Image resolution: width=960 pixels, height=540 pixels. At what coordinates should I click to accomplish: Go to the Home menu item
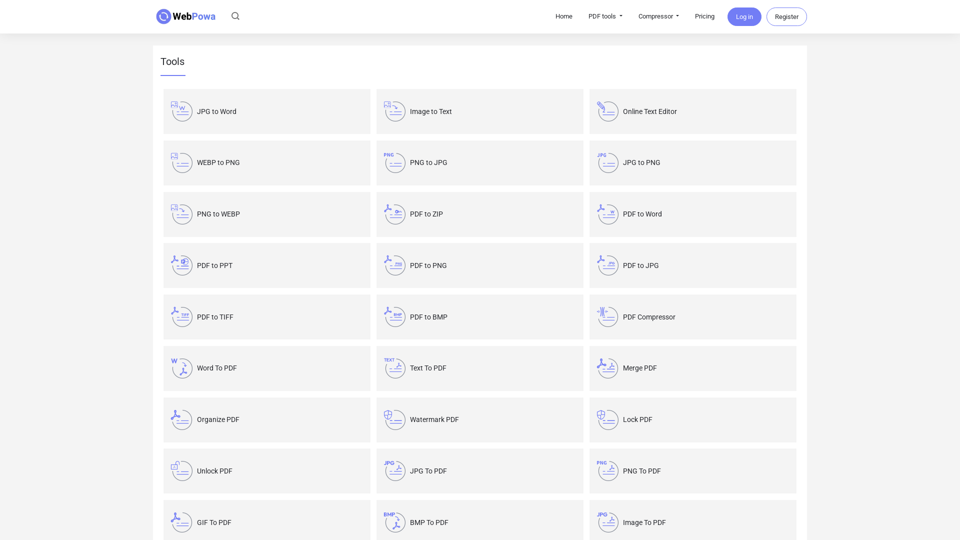[x=564, y=16]
